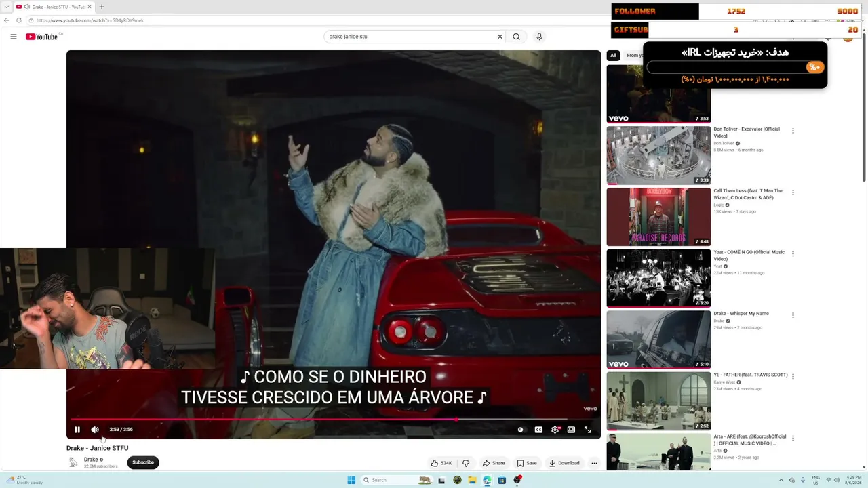Open options menu for Whisper My Name
868x488 pixels.
pos(793,315)
